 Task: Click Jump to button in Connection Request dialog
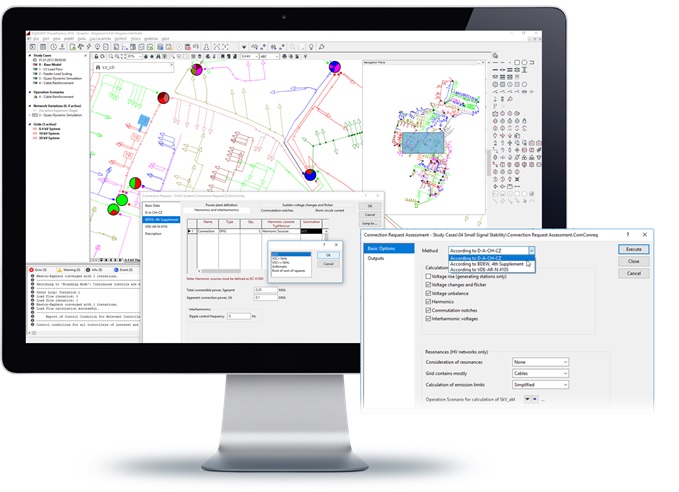(x=369, y=223)
